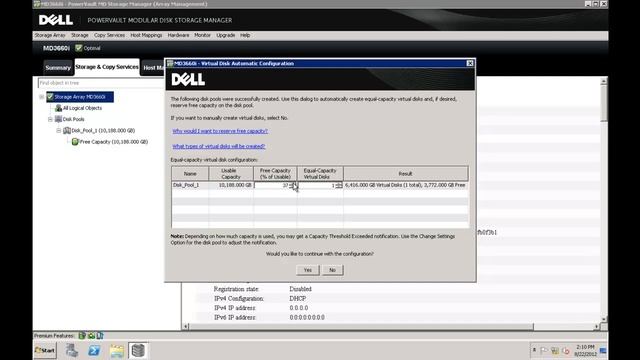Click the first Premium Features icon
Screen dimensions: 640x360
tap(82, 336)
